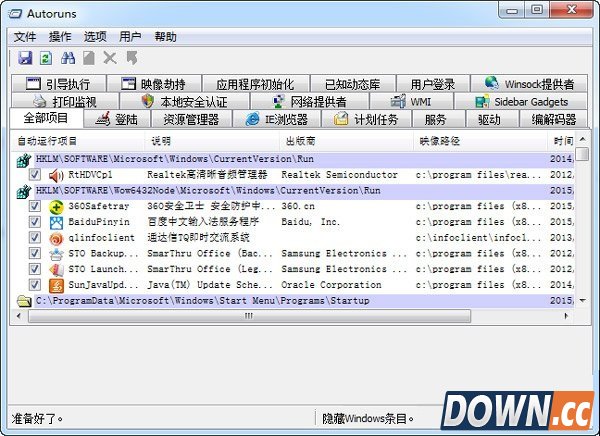The height and width of the screenshot is (436, 600).
Task: Click the Properties page toolbar icon
Action: [x=89, y=58]
